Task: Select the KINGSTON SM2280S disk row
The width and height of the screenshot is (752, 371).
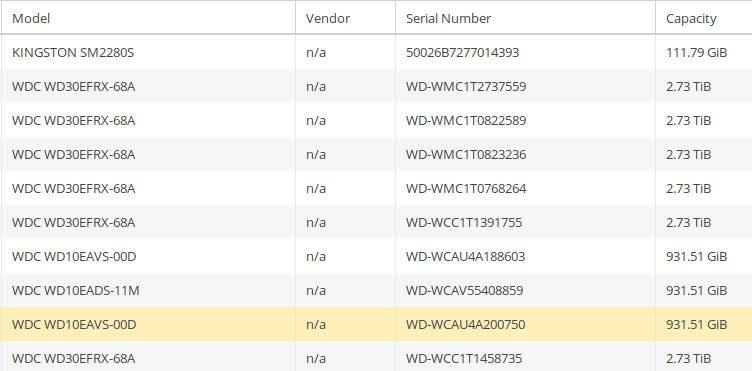Action: click(x=376, y=52)
